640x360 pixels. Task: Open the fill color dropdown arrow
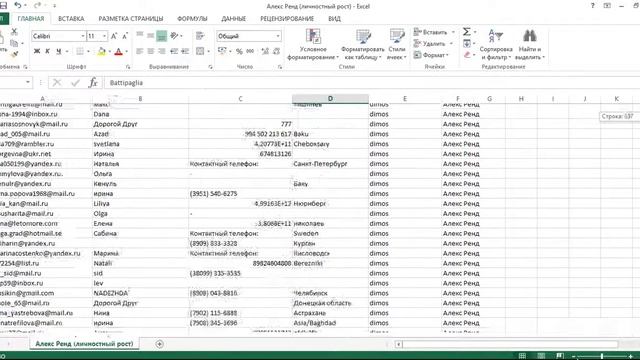110,51
